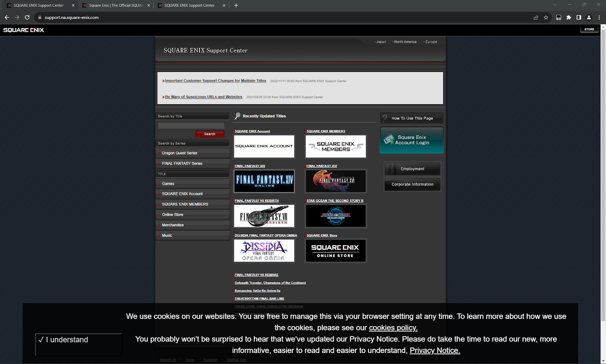606x364 pixels.
Task: Accept cookies with I understand button
Action: pyautogui.click(x=78, y=345)
